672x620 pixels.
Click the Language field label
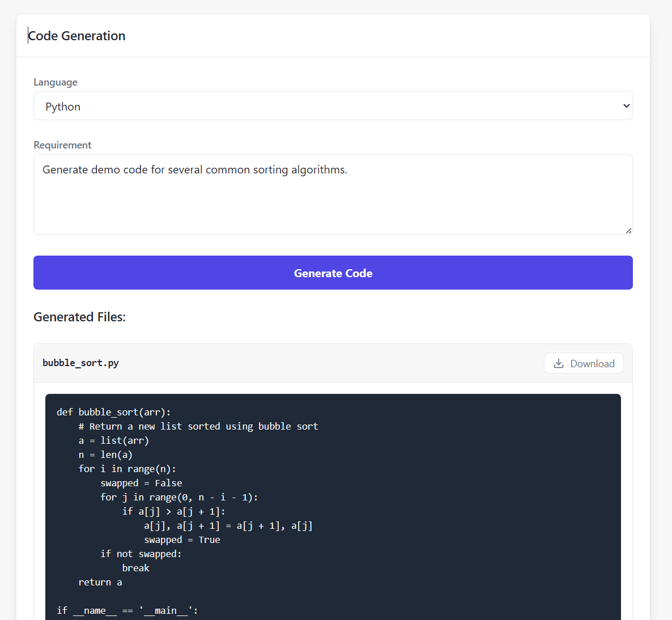point(56,82)
